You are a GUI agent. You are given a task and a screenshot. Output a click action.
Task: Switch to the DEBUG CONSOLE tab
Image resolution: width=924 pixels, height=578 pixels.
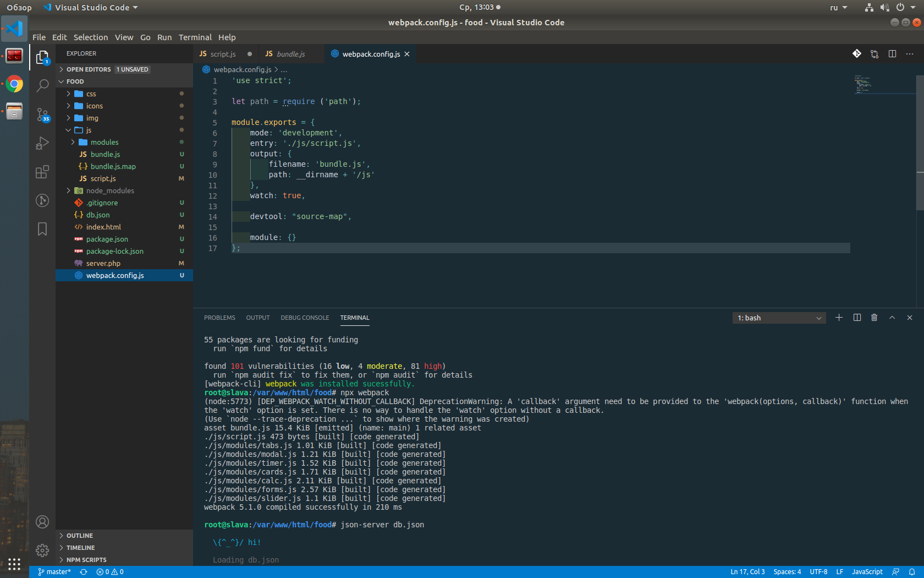coord(305,318)
